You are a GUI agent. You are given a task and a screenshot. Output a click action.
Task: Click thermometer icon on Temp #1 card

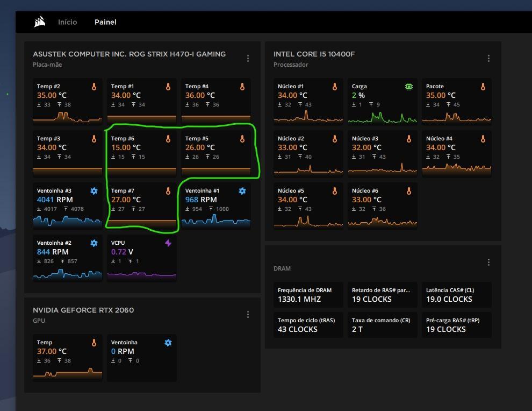pos(168,87)
